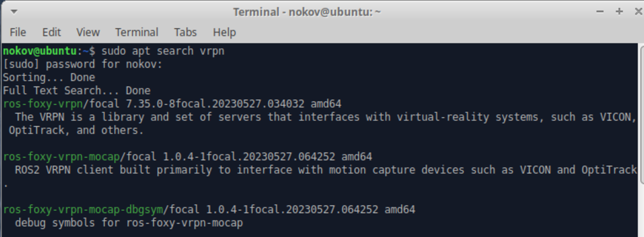Click the ros-foxy-vrpn-mocap-dbgsym package name
This screenshot has height=237, width=644.
click(83, 209)
